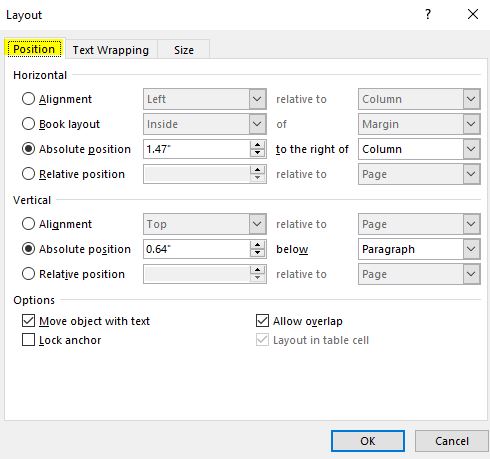490x459 pixels.
Task: Decrease horizontal absolute position with down arrow
Action: pos(257,153)
